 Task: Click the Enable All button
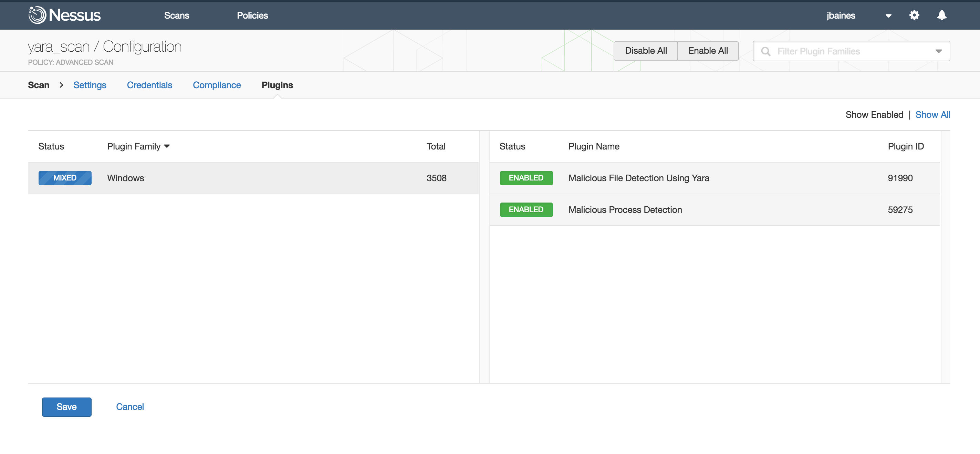[708, 51]
